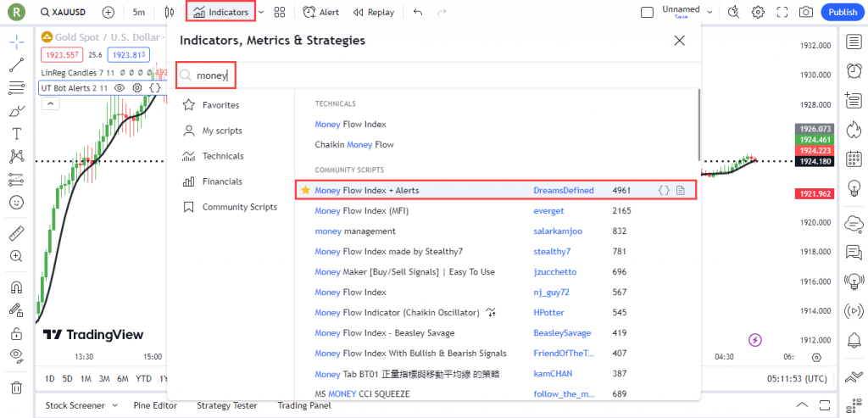Select the Technicals category
The width and height of the screenshot is (868, 418).
click(x=213, y=156)
